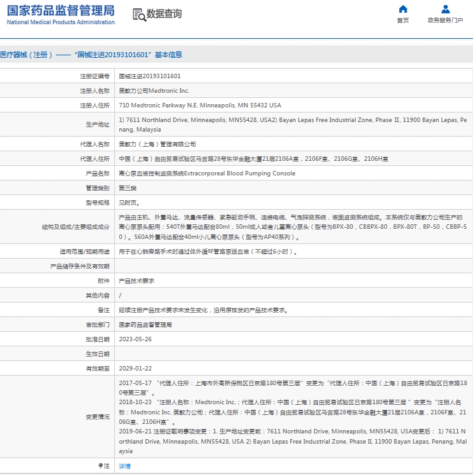473x476 pixels.
Task: Click the 国家药品监督管理局 logo title
Action: tap(61, 11)
